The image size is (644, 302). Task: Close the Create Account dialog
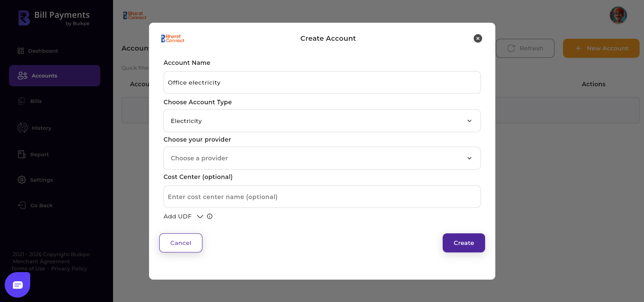pyautogui.click(x=478, y=38)
